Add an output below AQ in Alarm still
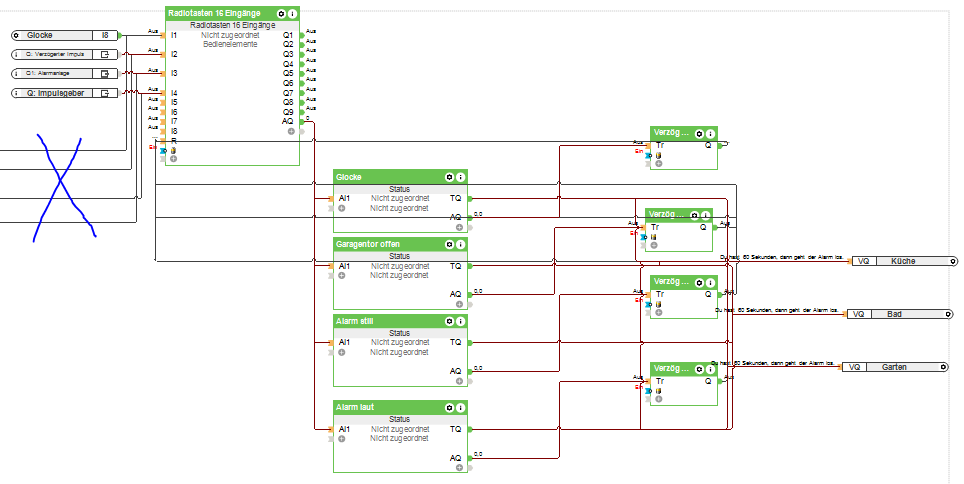 (459, 381)
